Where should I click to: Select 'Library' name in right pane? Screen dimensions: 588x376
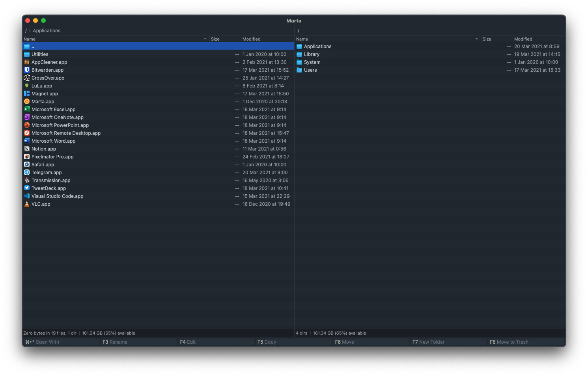click(x=312, y=54)
